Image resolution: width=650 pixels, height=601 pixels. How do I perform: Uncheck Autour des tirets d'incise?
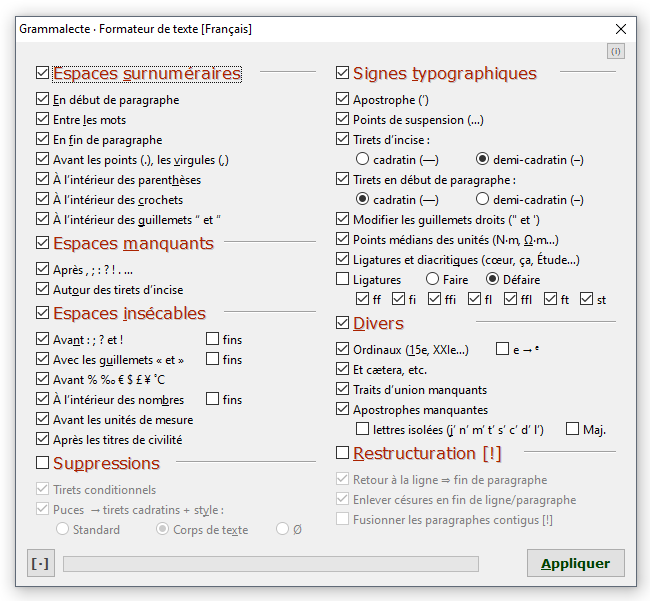42,288
